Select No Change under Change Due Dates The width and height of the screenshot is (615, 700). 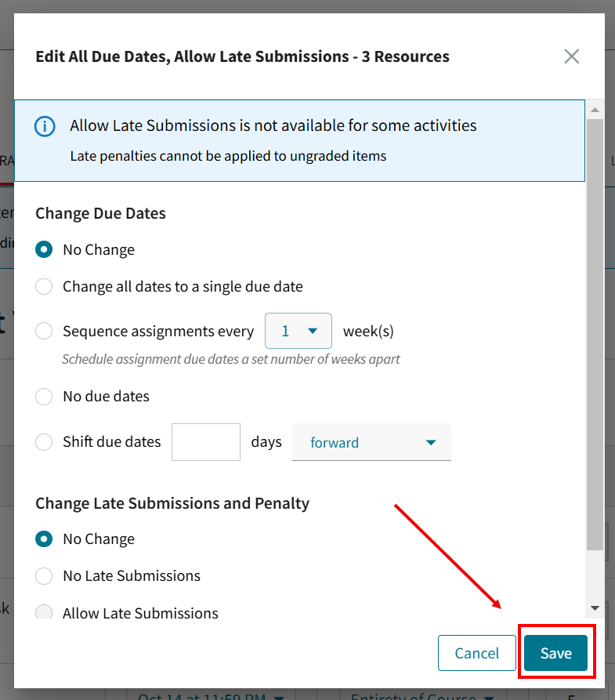coord(44,249)
